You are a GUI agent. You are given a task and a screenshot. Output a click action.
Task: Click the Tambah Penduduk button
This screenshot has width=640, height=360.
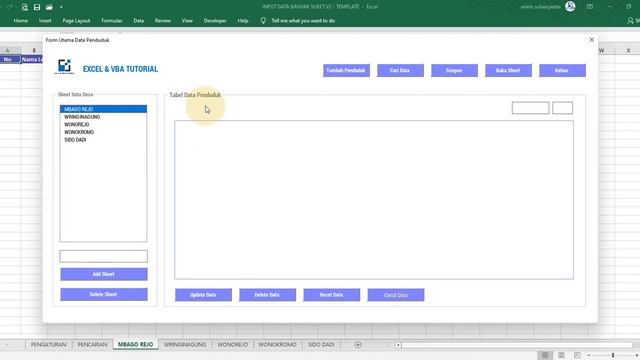pos(346,70)
